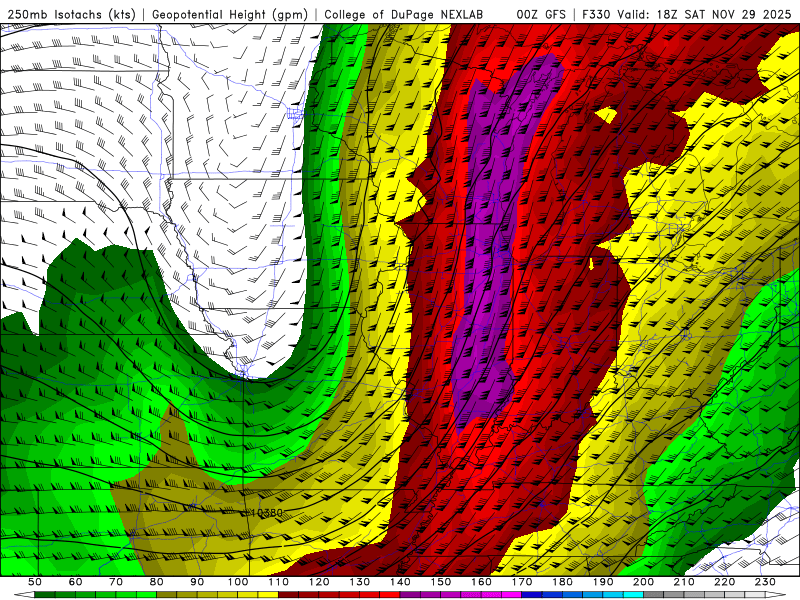Click the '190' color scale label

coord(603,582)
